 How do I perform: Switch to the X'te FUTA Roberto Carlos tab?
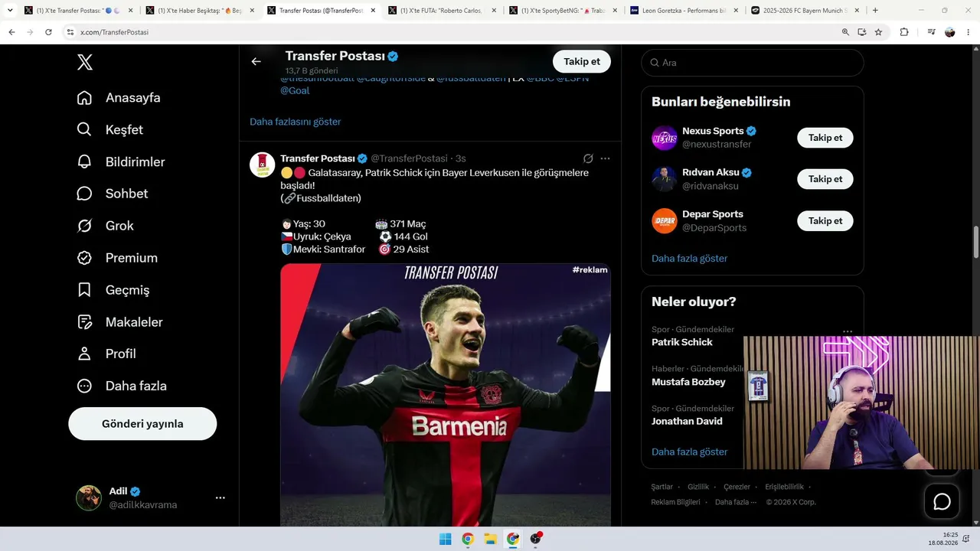click(x=442, y=11)
